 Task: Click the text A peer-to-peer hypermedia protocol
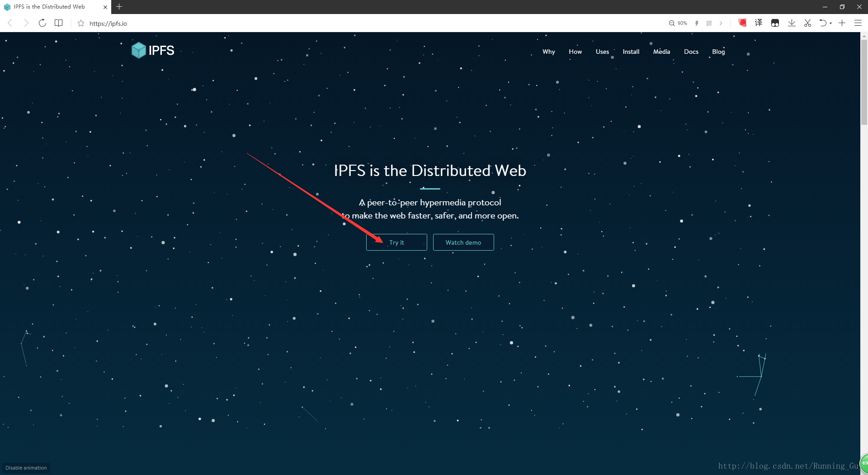(x=430, y=202)
